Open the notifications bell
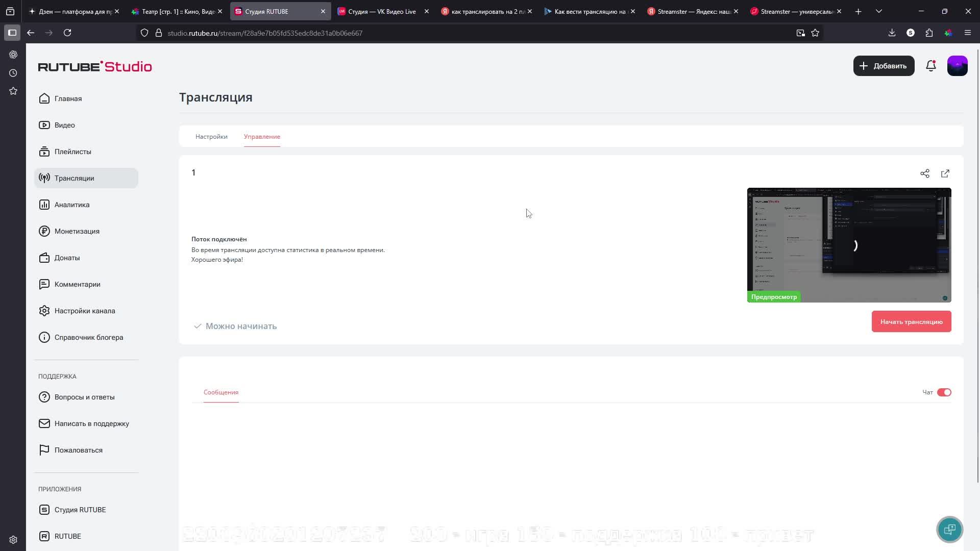The image size is (980, 551). point(930,66)
